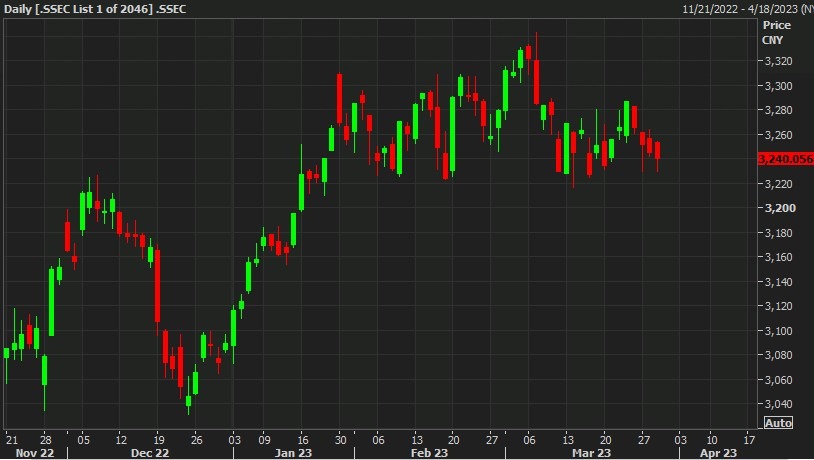Click the 3,080 price axis label

778,355
